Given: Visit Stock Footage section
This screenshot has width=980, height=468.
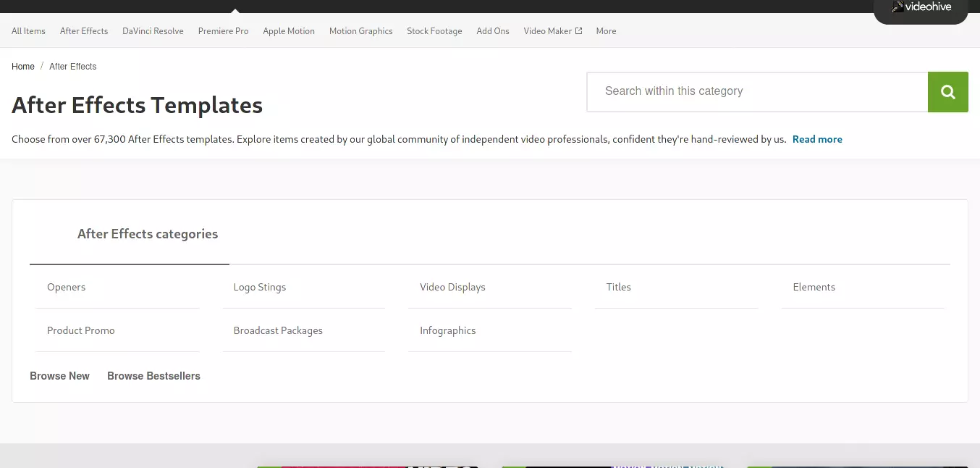Looking at the screenshot, I should (434, 31).
